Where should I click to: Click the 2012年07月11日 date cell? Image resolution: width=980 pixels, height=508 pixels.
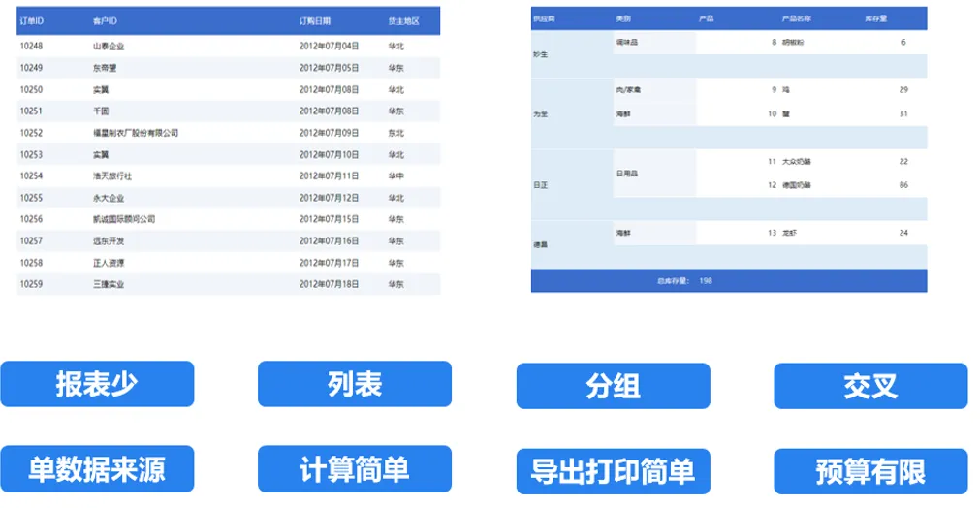tap(329, 175)
